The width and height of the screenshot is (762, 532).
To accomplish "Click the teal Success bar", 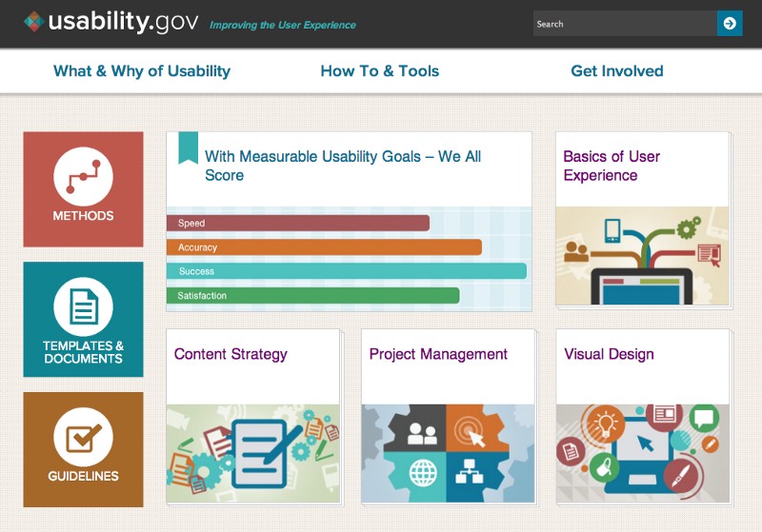I will pyautogui.click(x=347, y=271).
